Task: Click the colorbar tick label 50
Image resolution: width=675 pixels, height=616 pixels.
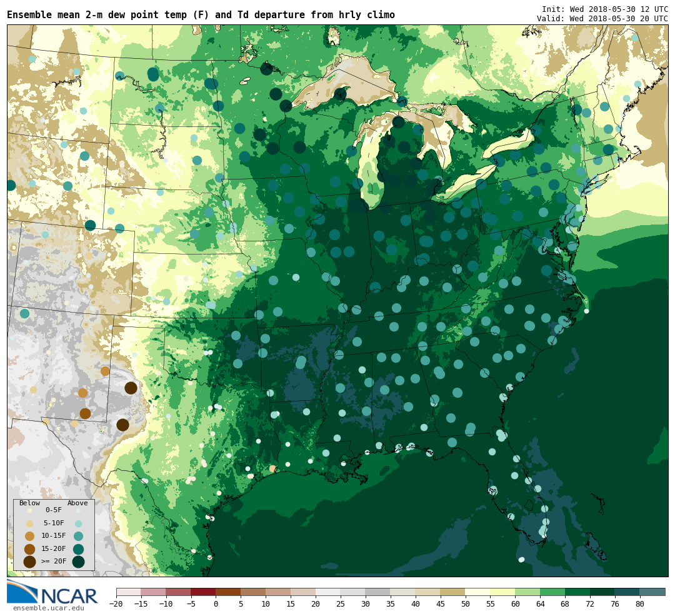Action: pyautogui.click(x=466, y=604)
